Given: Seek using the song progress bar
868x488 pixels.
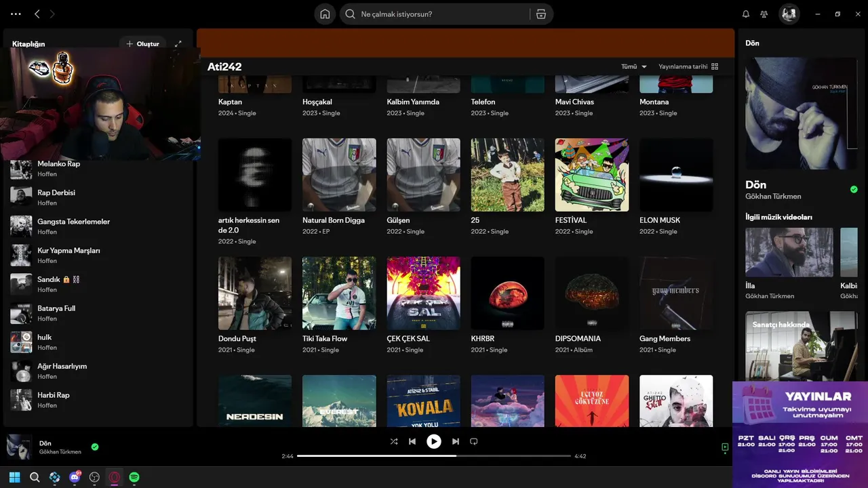Looking at the screenshot, I should 434,456.
